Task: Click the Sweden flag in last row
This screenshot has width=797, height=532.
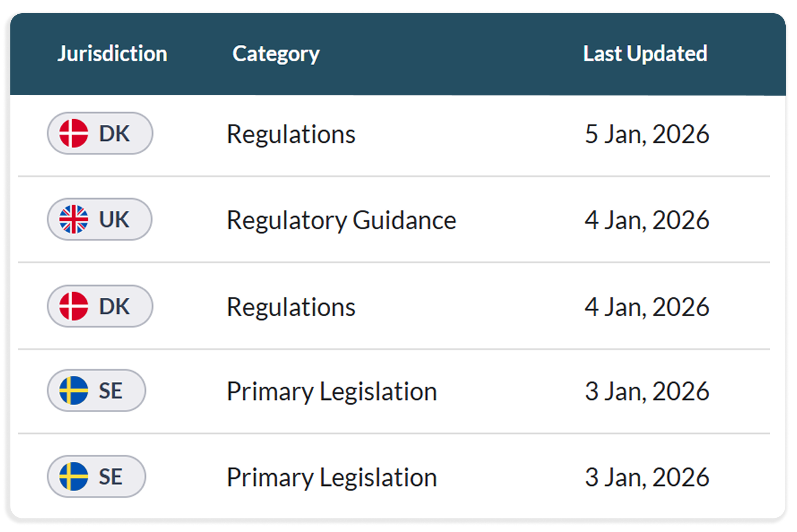Action: [73, 476]
